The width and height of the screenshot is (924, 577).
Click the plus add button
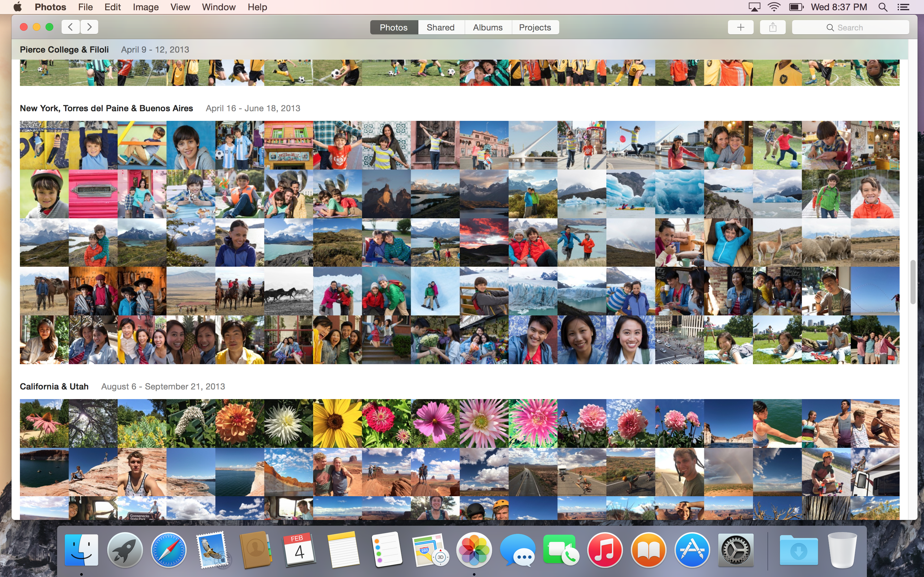click(740, 28)
